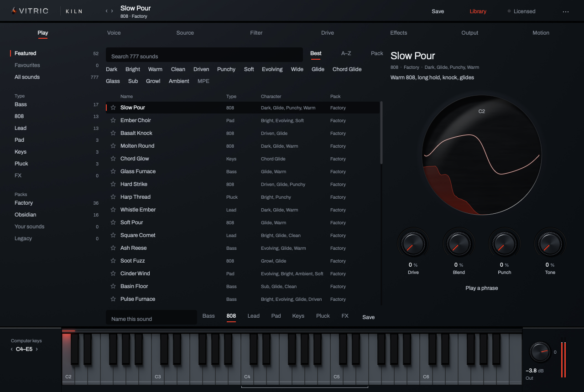584x392 pixels.
Task: Star the Molten Round preset
Action: pyautogui.click(x=113, y=146)
